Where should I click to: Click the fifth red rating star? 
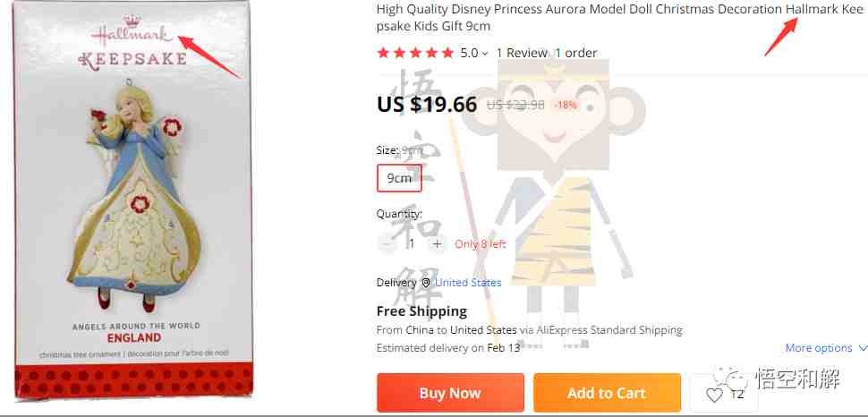(447, 53)
